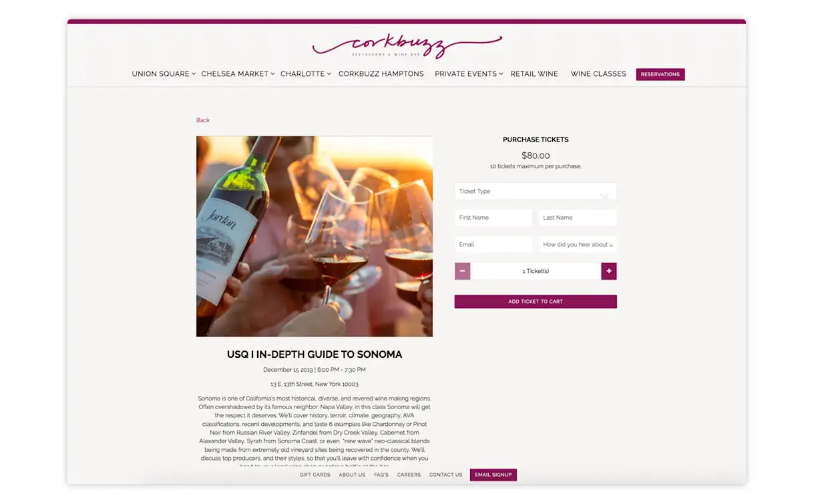This screenshot has width=814, height=504.
Task: Increase ticket quantity with plus button
Action: point(608,271)
